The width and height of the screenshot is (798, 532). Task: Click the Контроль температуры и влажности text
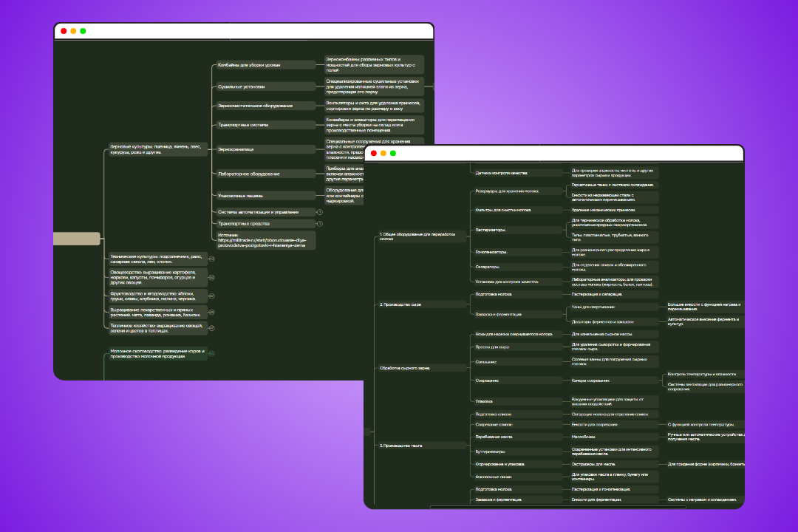click(702, 374)
